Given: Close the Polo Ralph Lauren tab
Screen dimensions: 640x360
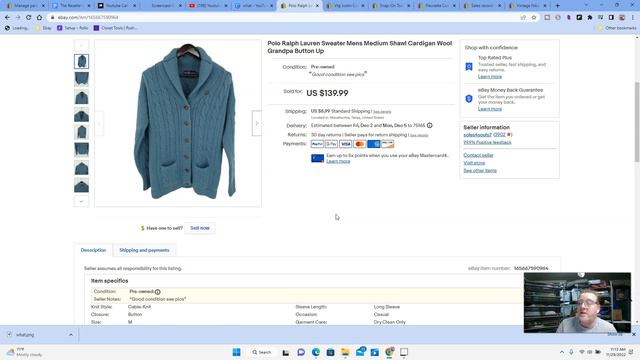Looking at the screenshot, I should [x=317, y=6].
